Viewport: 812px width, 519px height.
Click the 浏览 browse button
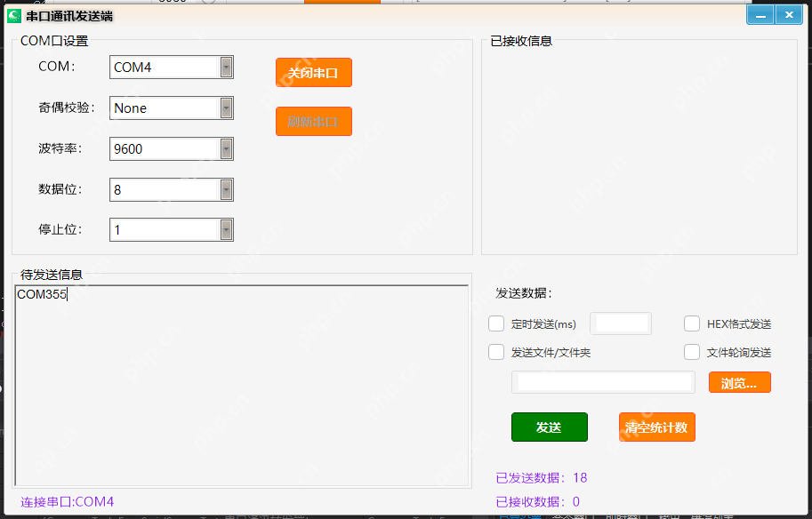tap(739, 381)
